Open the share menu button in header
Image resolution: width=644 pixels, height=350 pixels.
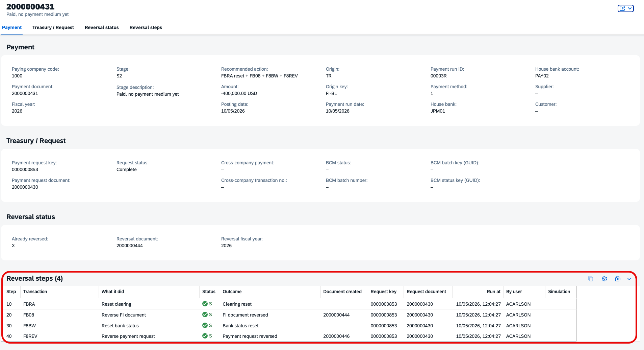625,8
